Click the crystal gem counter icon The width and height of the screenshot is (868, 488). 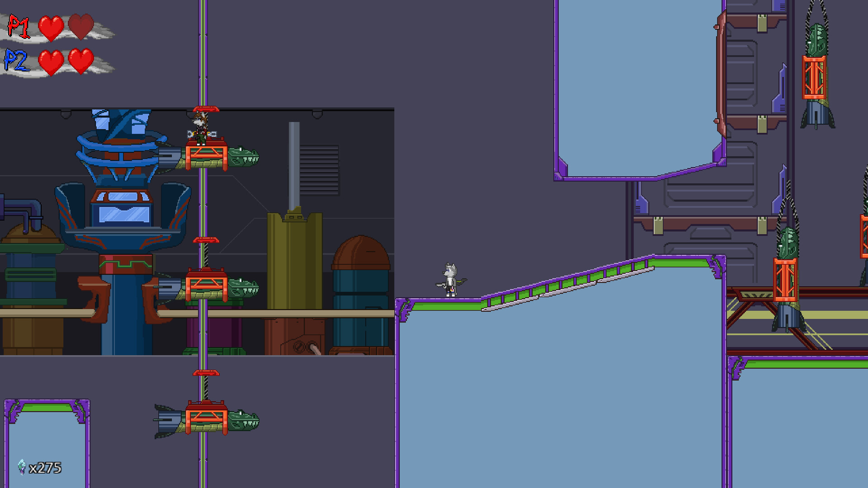[22, 467]
